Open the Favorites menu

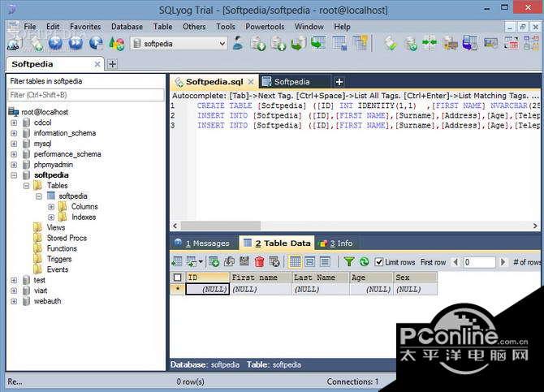pos(85,27)
